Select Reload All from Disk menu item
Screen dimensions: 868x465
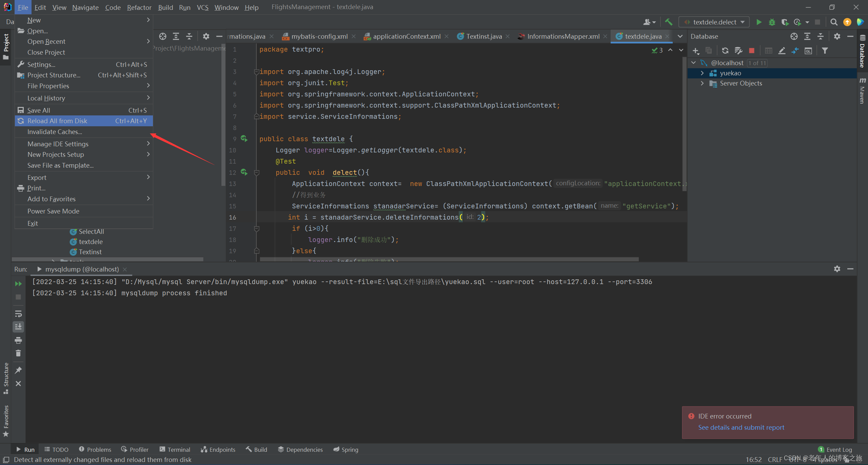tap(57, 121)
